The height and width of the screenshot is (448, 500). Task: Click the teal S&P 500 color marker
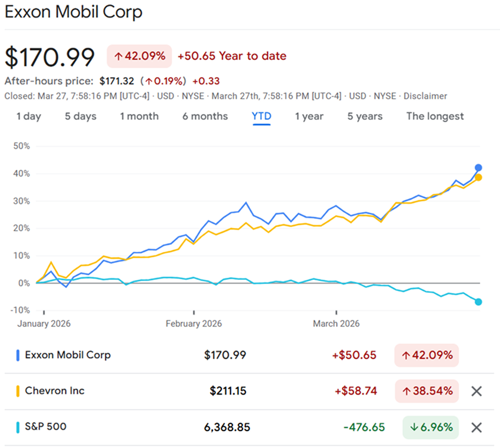pos(18,427)
